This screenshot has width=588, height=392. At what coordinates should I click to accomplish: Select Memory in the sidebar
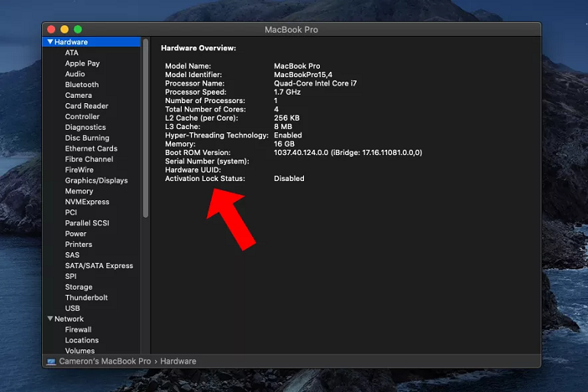[79, 191]
